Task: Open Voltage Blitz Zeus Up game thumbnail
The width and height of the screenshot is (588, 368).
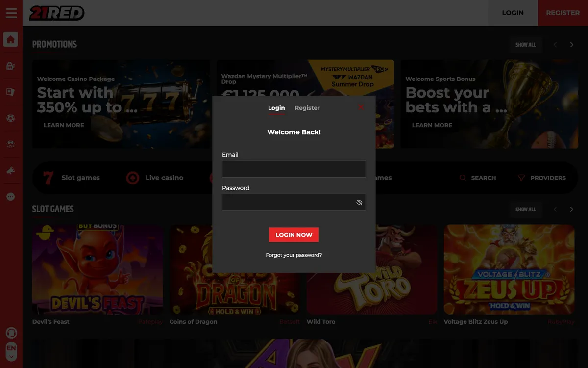Action: click(509, 269)
